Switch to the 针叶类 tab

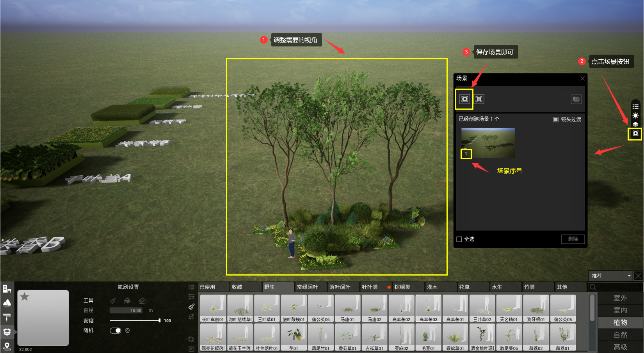coord(375,287)
